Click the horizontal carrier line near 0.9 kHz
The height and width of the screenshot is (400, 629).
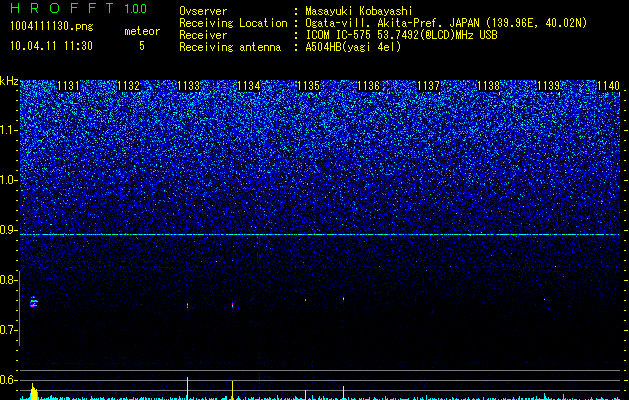(x=320, y=234)
